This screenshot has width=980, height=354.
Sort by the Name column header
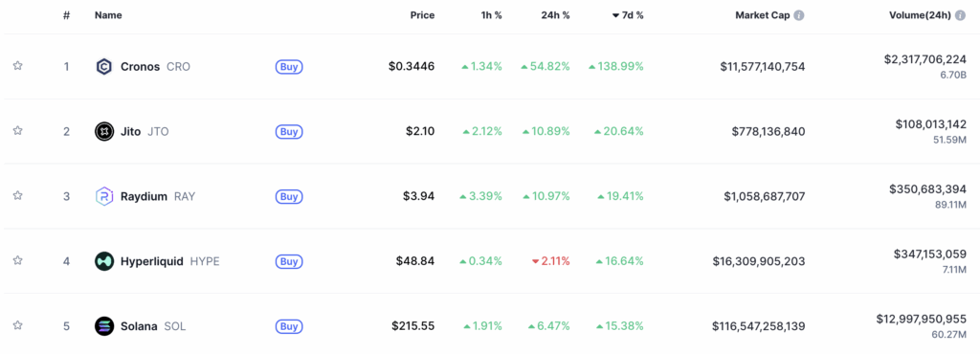tap(108, 15)
